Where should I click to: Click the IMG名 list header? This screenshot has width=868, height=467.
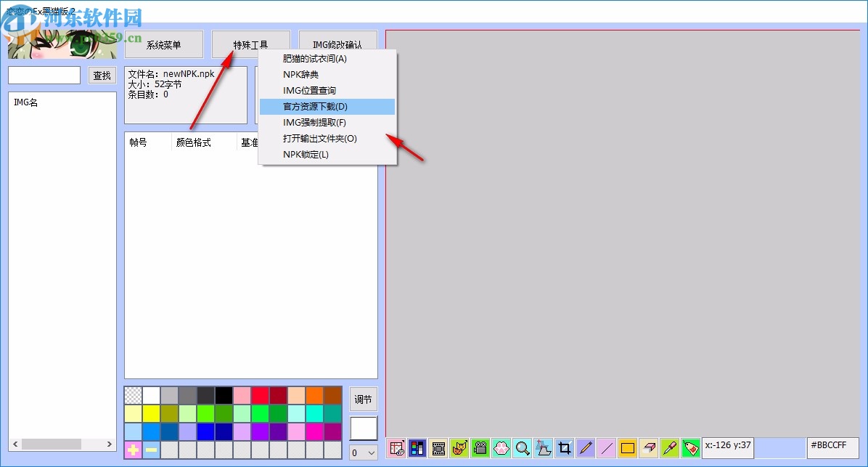click(x=26, y=102)
